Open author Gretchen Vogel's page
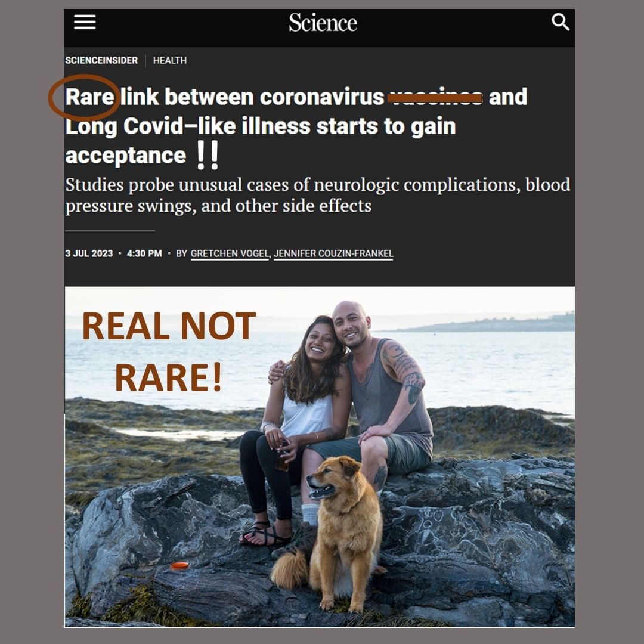Viewport: 644px width, 644px height. tap(229, 254)
